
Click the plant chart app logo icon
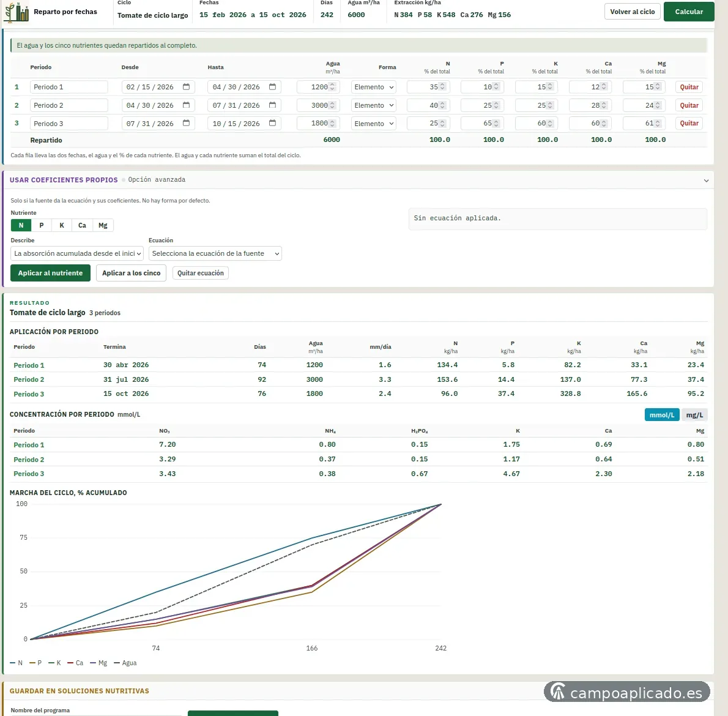tap(17, 12)
